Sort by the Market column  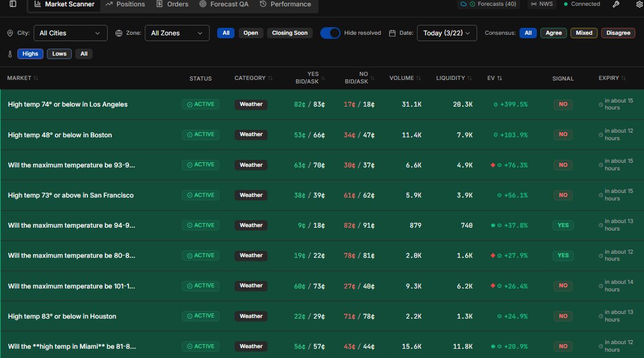(23, 78)
